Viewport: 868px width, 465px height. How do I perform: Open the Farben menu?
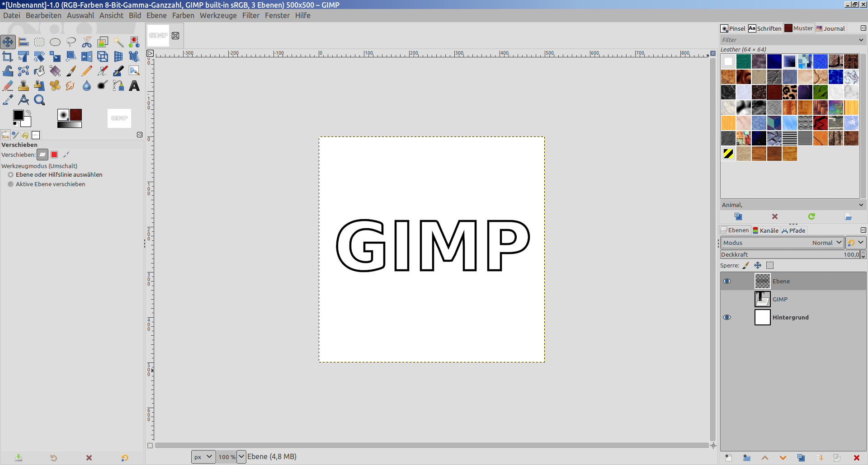pyautogui.click(x=183, y=15)
